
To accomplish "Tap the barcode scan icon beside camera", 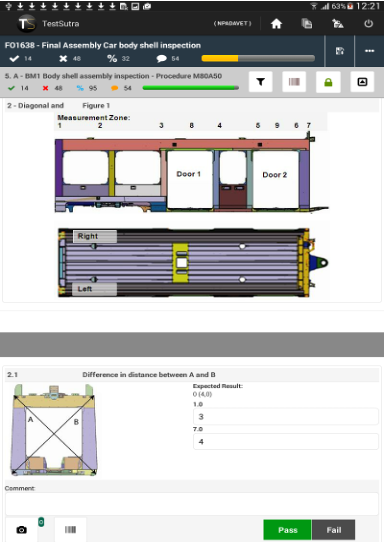I will tap(71, 530).
